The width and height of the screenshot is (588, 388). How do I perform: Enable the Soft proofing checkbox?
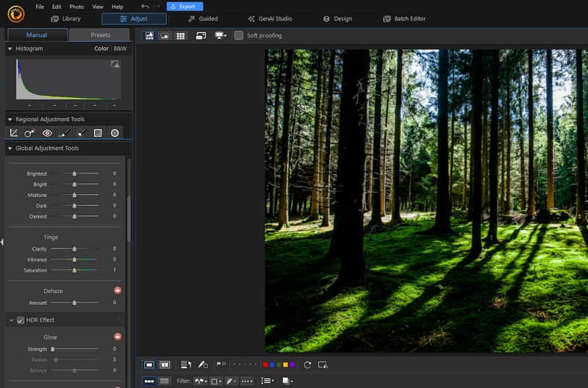coord(239,35)
